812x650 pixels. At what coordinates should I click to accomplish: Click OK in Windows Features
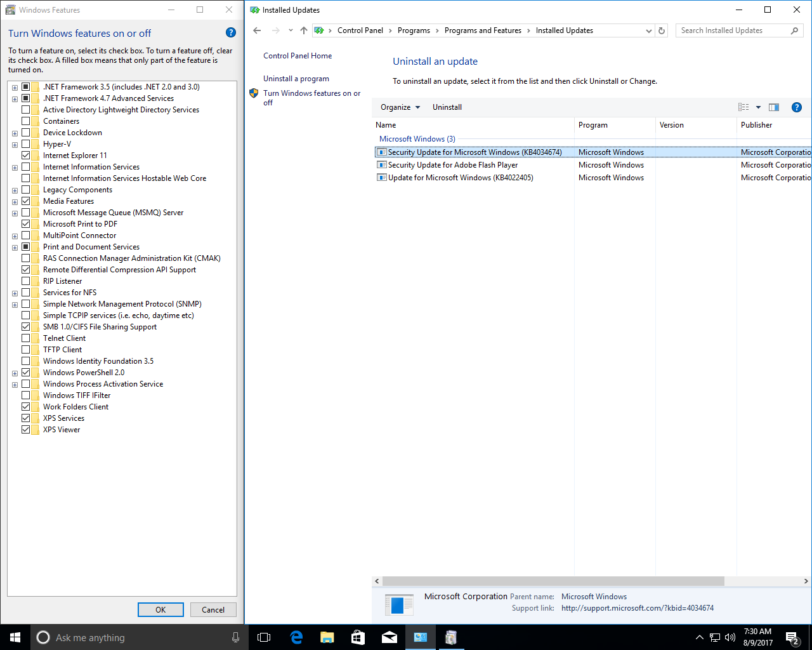pos(160,609)
